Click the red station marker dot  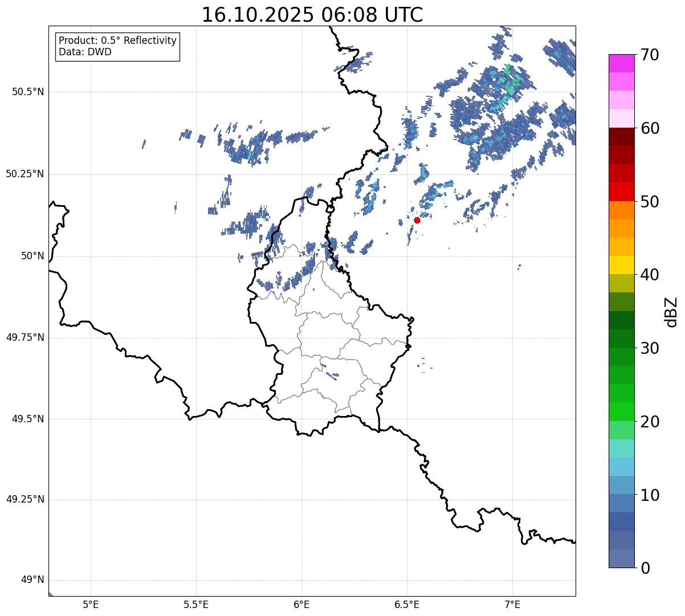tap(417, 220)
